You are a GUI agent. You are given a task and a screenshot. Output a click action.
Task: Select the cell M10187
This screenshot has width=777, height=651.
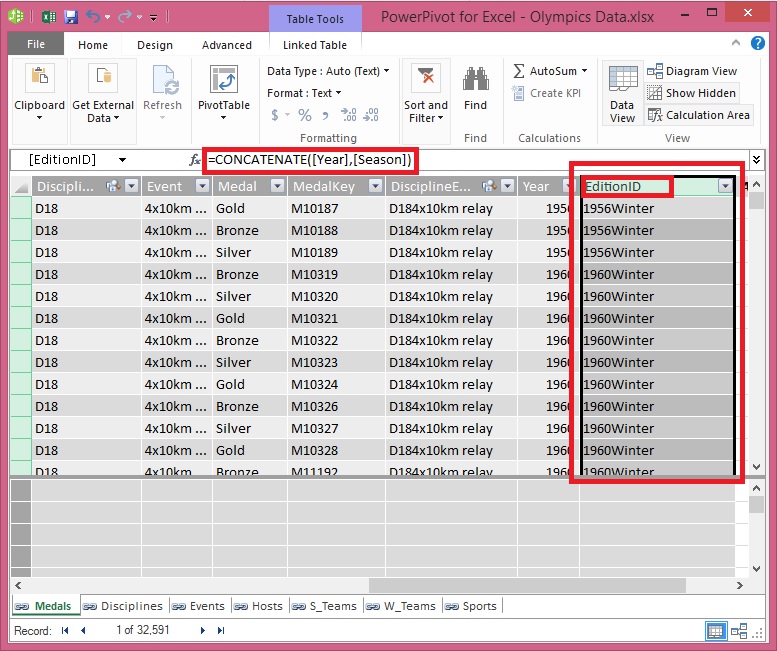click(335, 209)
